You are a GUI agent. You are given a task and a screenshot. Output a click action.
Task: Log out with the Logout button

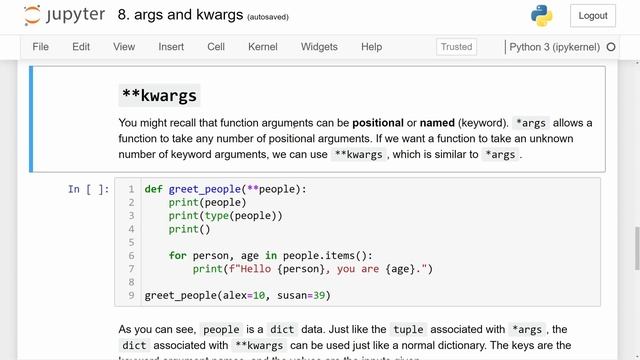click(593, 16)
